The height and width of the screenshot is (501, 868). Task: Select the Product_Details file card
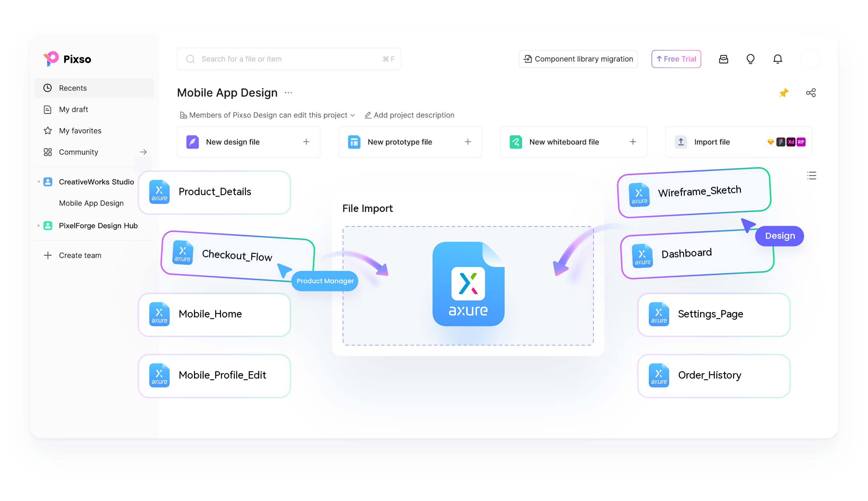click(214, 192)
